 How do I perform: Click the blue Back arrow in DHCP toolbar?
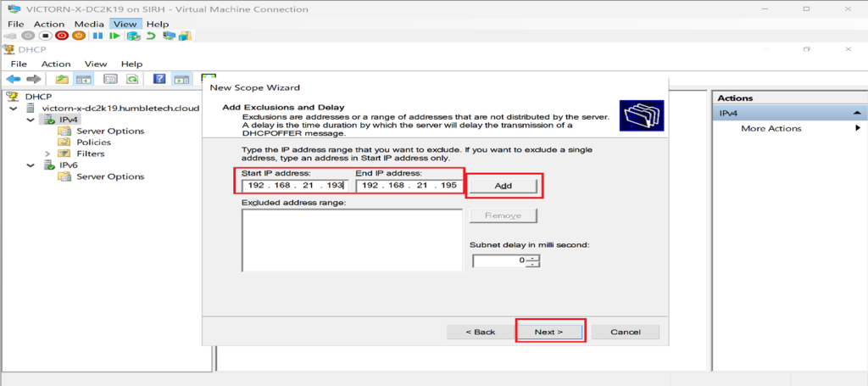point(14,79)
